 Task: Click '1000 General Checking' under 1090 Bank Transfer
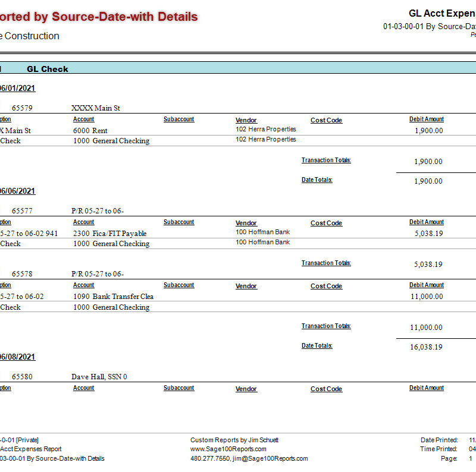tap(111, 307)
